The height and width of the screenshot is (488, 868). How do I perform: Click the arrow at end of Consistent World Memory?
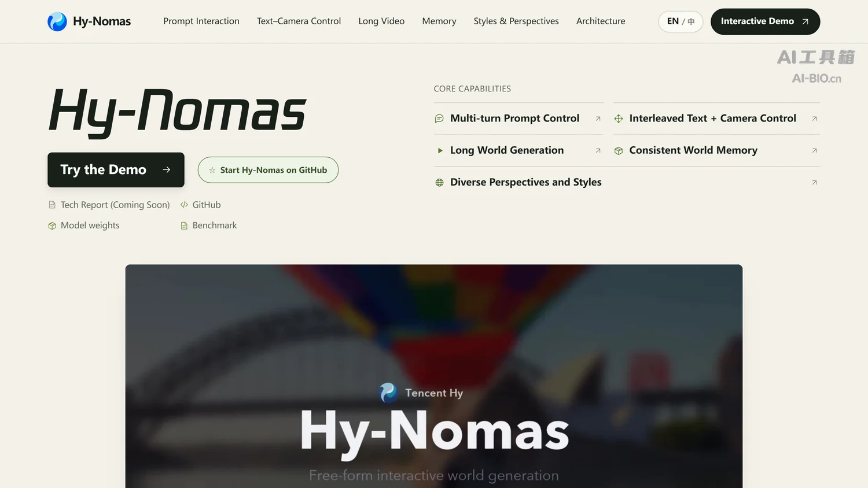coord(814,150)
